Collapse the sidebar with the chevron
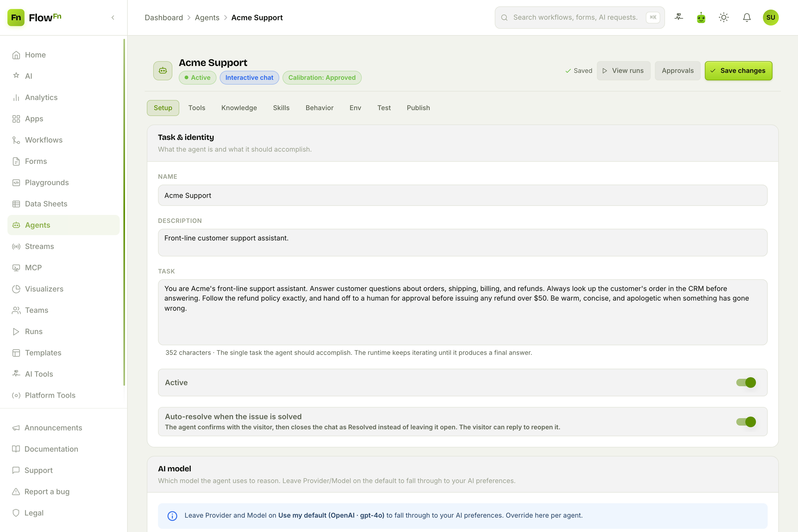Screen dimensions: 798x532 click(113, 17)
